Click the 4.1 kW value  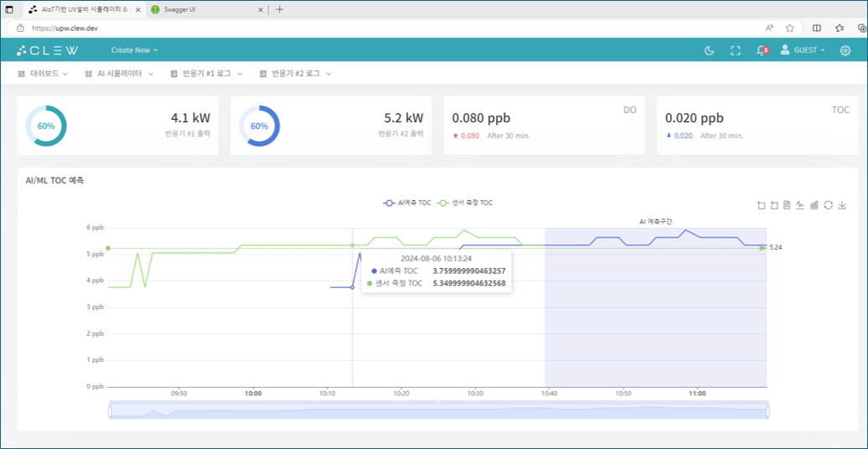pos(190,118)
